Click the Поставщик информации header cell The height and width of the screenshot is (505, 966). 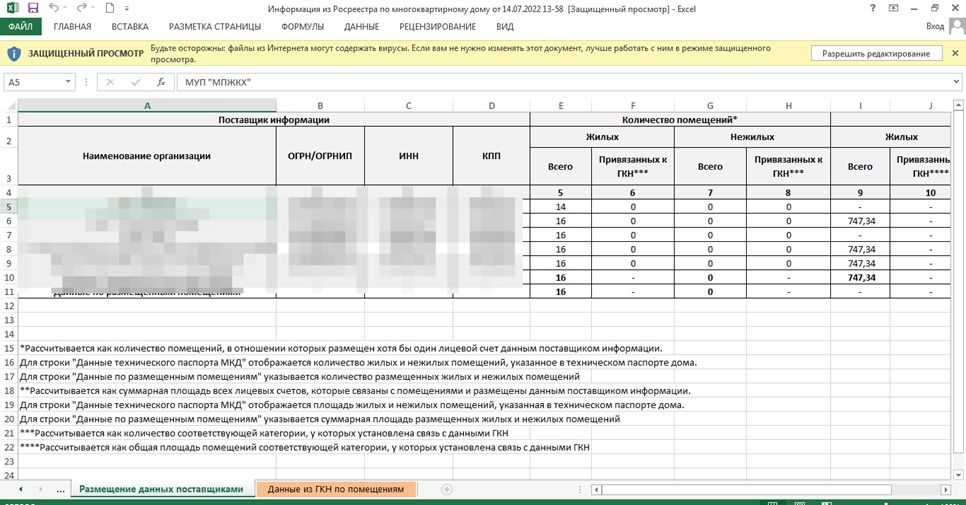(x=274, y=119)
